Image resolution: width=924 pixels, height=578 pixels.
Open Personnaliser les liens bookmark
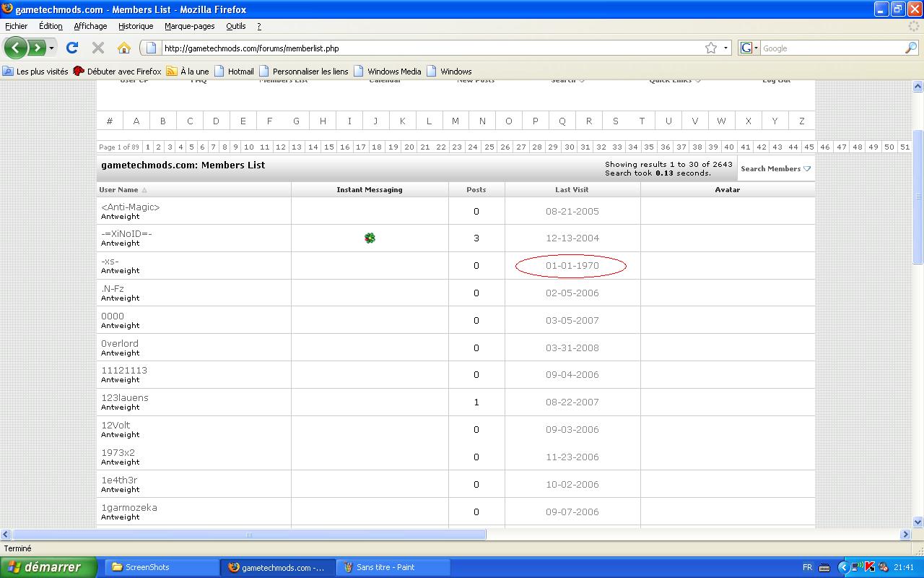pos(303,72)
